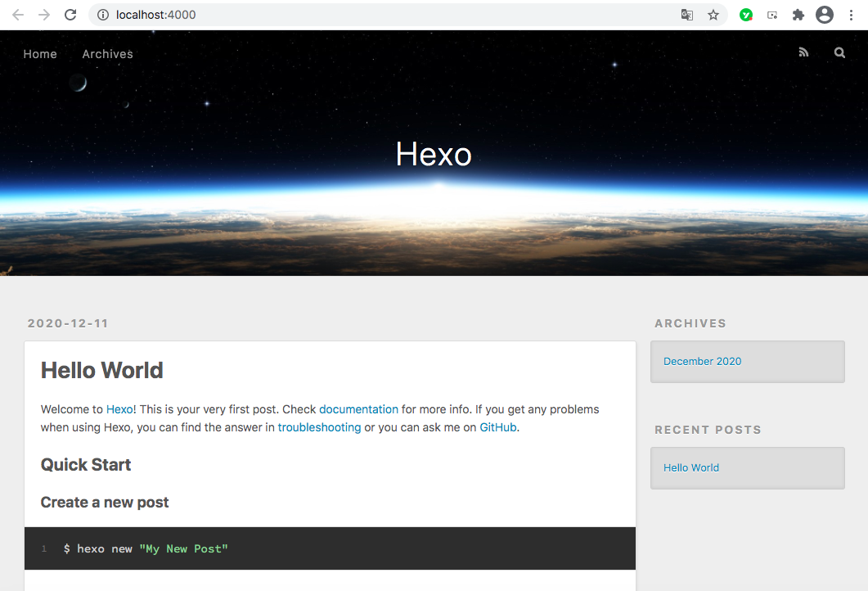Open the translate page icon

687,15
